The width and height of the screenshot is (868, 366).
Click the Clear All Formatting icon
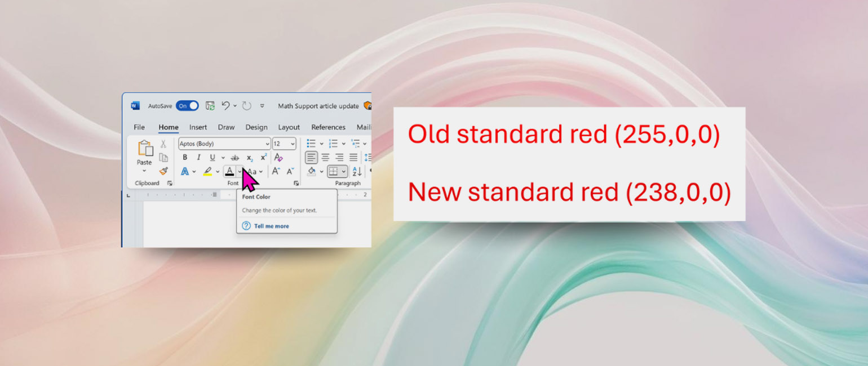tap(278, 158)
